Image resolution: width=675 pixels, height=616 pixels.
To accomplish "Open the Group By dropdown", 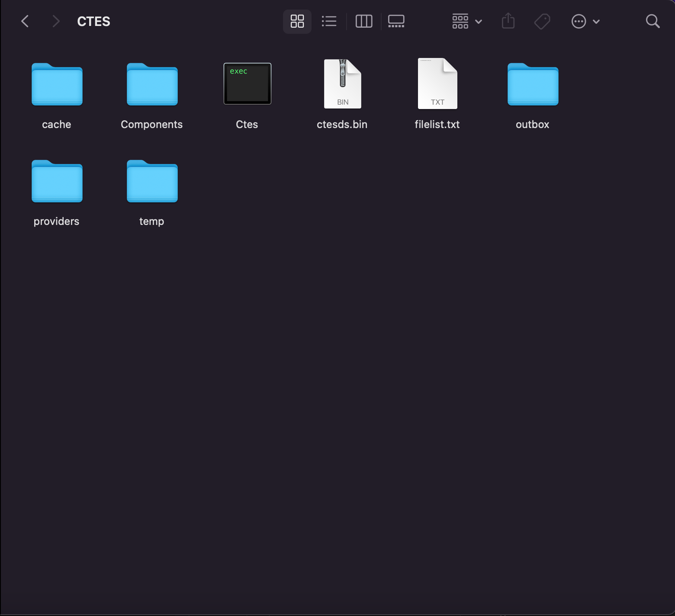I will [x=466, y=21].
